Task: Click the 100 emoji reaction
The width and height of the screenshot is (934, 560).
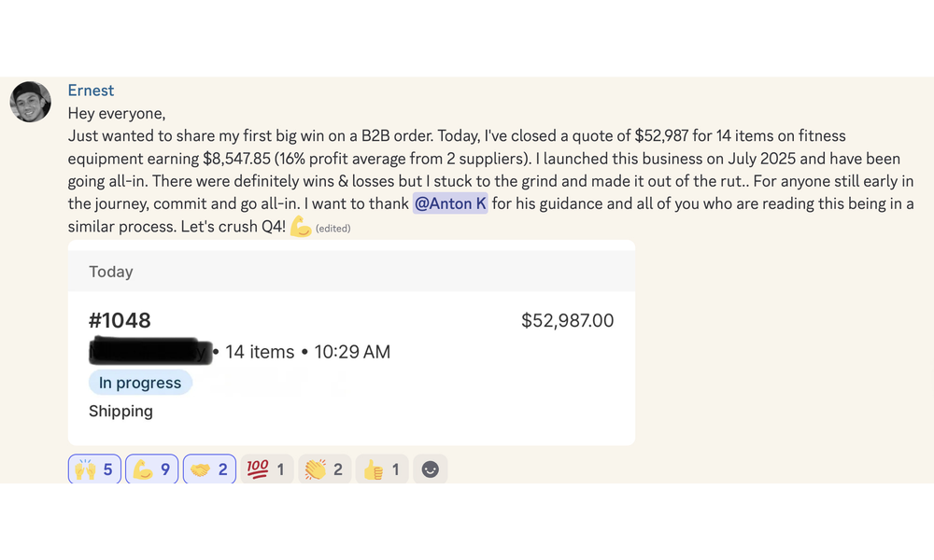Action: [266, 469]
